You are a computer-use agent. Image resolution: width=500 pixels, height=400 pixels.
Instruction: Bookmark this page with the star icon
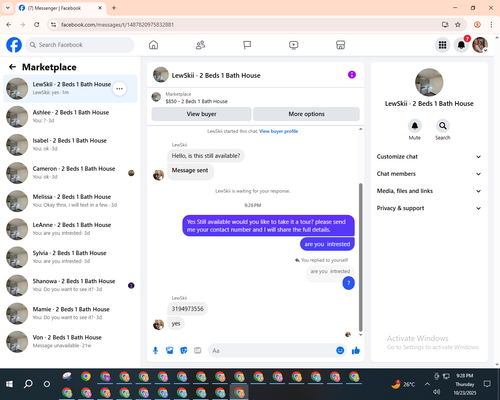[x=458, y=25]
